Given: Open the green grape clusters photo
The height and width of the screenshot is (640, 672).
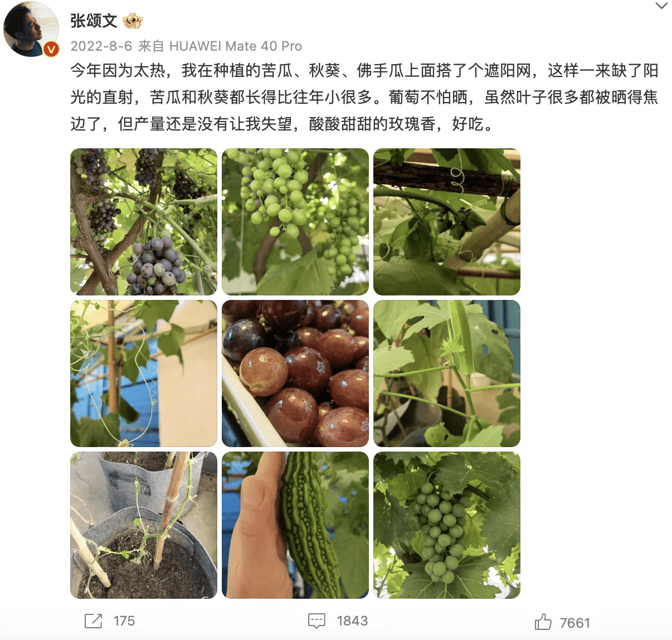Looking at the screenshot, I should pos(295,222).
